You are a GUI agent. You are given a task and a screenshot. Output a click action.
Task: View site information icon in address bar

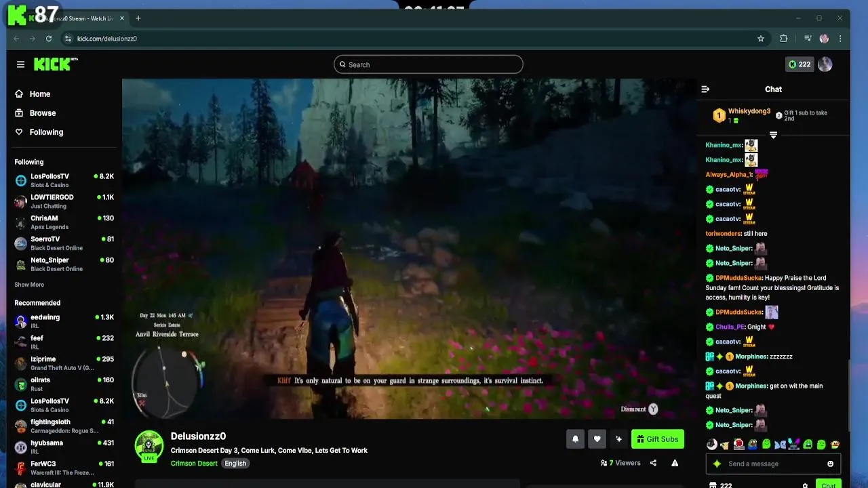(x=68, y=39)
